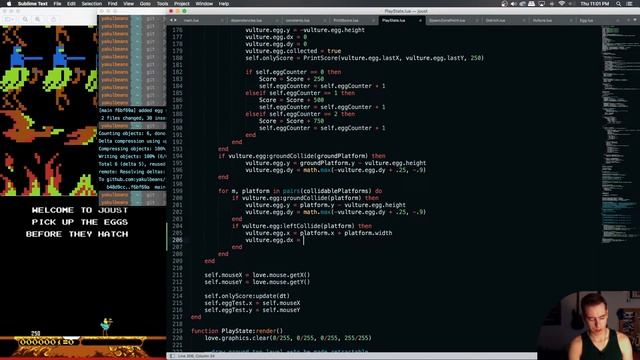This screenshot has width=640, height=360.
Task: Open the Tools menu
Action: tap(162, 4)
